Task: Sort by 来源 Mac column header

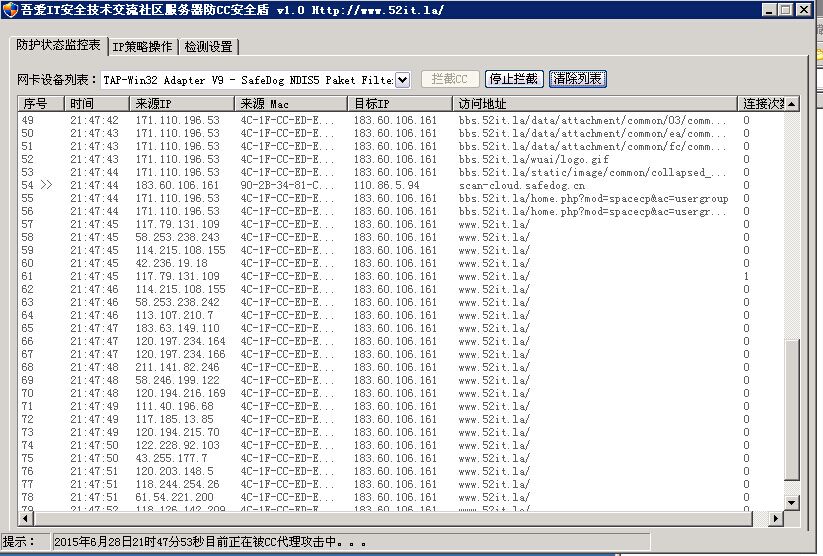Action: click(291, 103)
